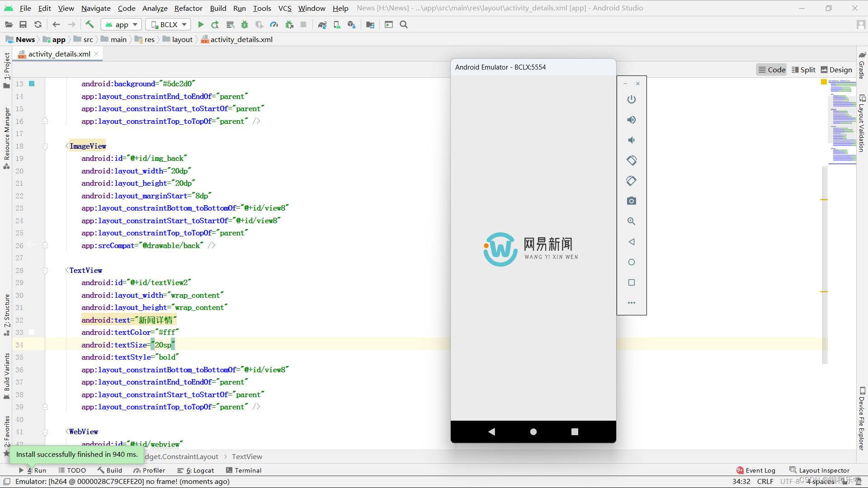
Task: Click the Build Project hammer icon
Action: [90, 24]
